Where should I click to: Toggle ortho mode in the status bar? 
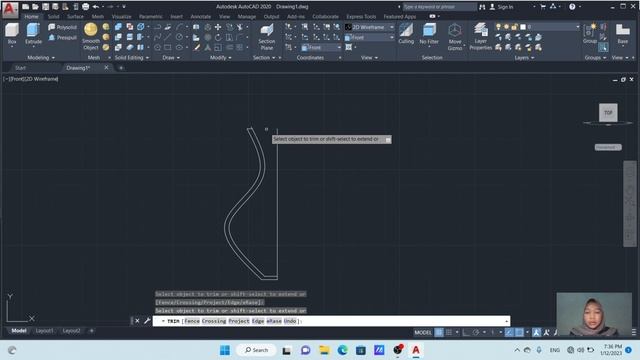[x=466, y=332]
